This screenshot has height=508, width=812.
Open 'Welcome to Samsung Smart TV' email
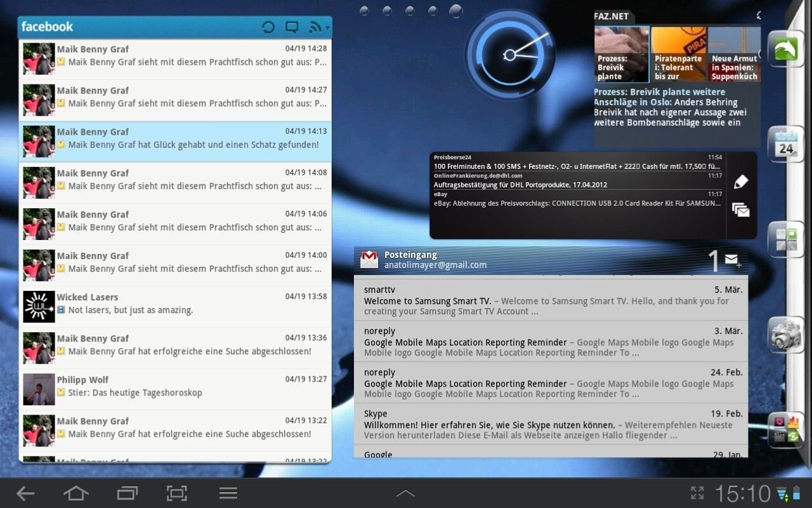(x=551, y=300)
